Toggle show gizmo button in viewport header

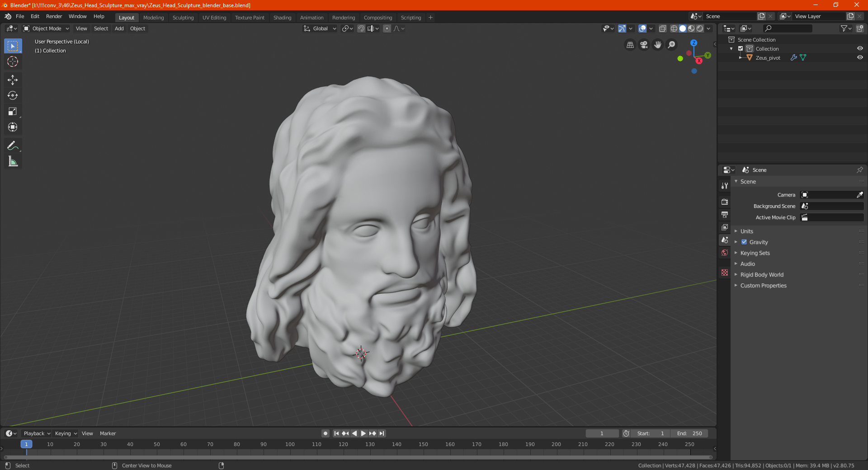tap(622, 28)
